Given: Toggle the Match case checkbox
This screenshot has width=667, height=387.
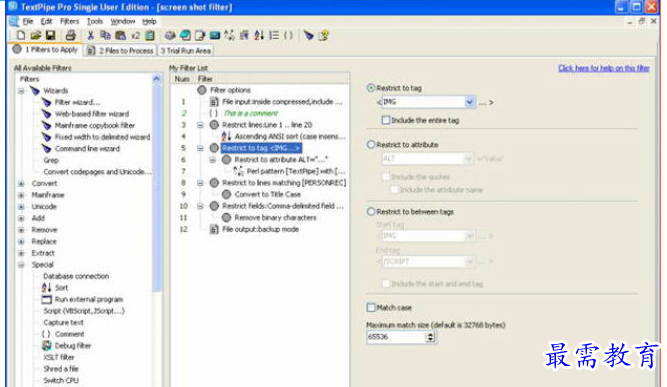Looking at the screenshot, I should [x=371, y=307].
